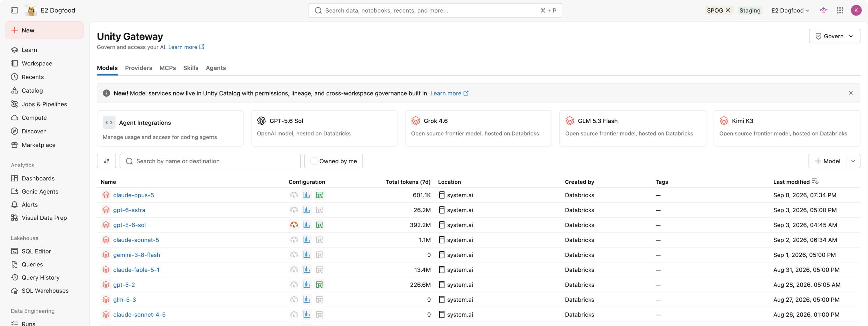Open the Databricks Assistant sparkle icon
Image resolution: width=868 pixels, height=326 pixels.
pyautogui.click(x=823, y=10)
